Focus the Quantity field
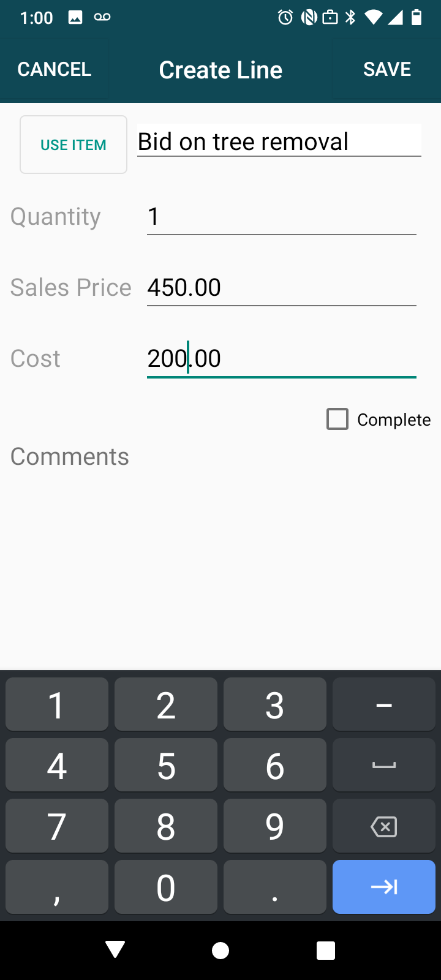This screenshot has width=441, height=980. click(281, 217)
